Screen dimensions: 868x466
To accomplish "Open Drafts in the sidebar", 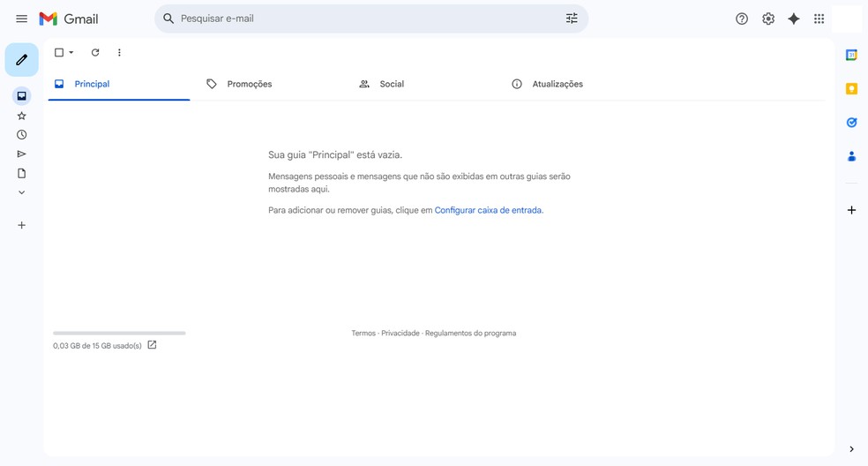I will click(21, 174).
